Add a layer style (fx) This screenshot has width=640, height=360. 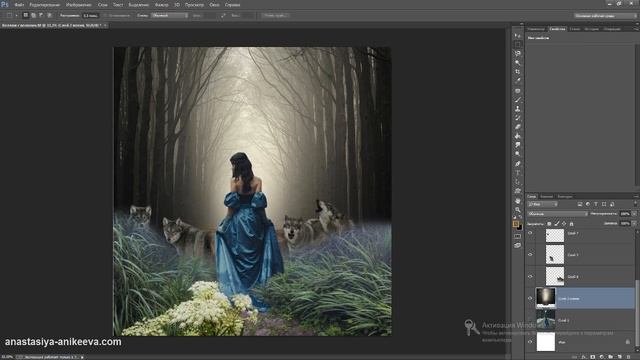[583, 357]
